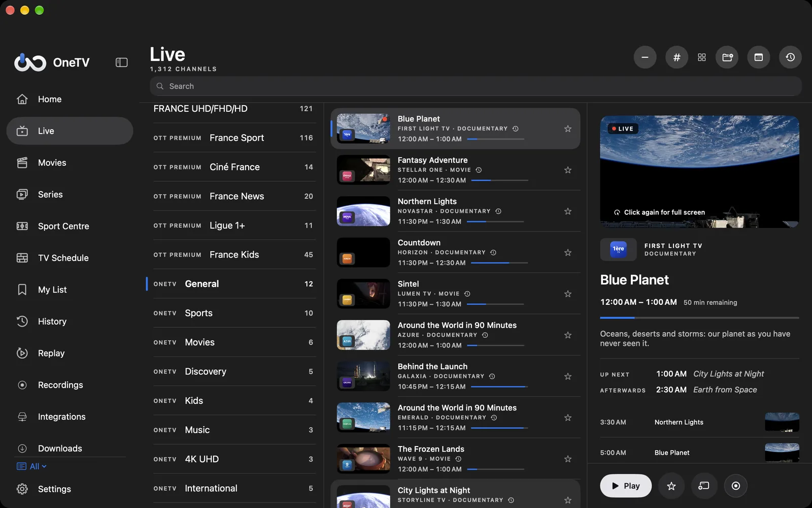This screenshot has height=508, width=812.
Task: Open the cast to device button
Action: tap(704, 486)
